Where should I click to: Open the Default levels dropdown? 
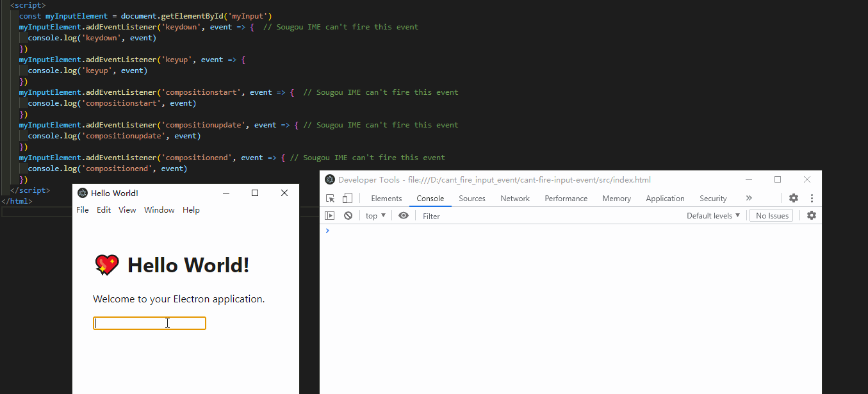[x=713, y=216]
